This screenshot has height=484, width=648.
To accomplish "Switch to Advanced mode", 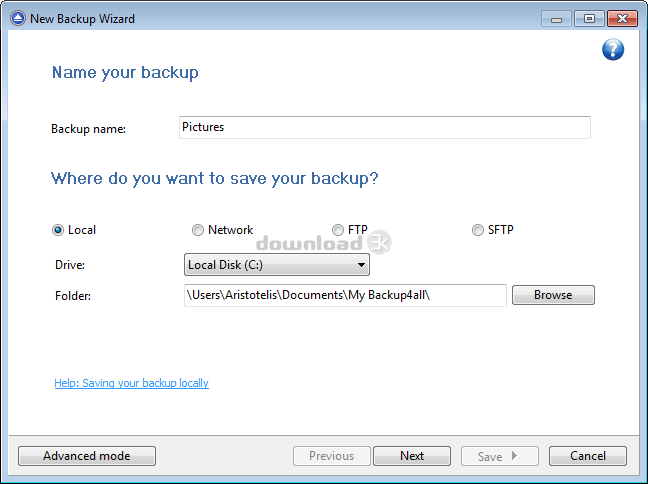I will point(87,456).
